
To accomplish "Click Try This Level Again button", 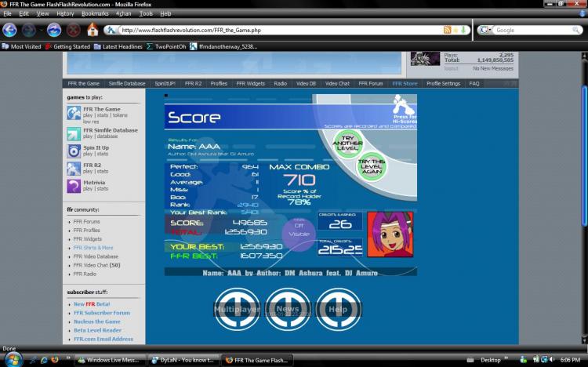I will (x=372, y=166).
